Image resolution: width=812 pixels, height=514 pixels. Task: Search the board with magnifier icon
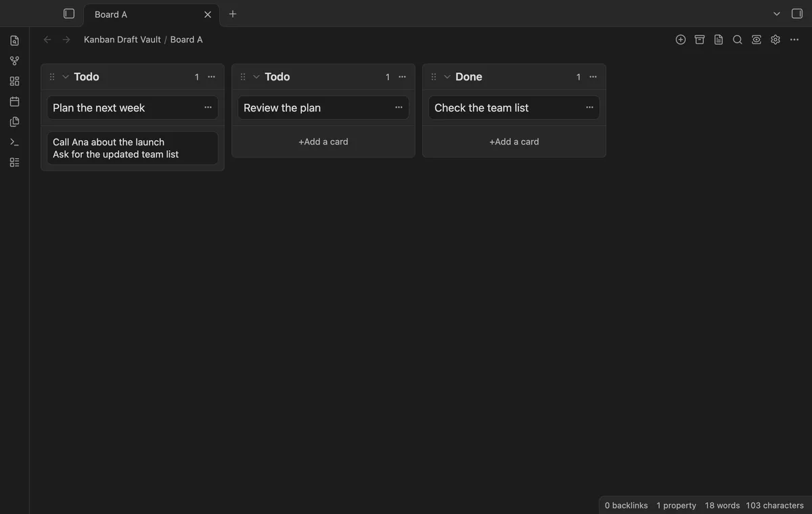tap(738, 40)
